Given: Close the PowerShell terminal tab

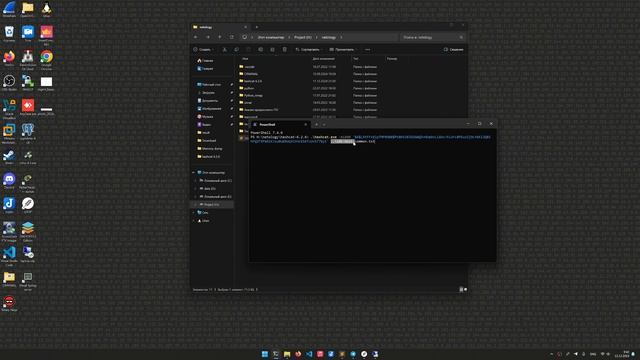Looking at the screenshot, I should 305,124.
